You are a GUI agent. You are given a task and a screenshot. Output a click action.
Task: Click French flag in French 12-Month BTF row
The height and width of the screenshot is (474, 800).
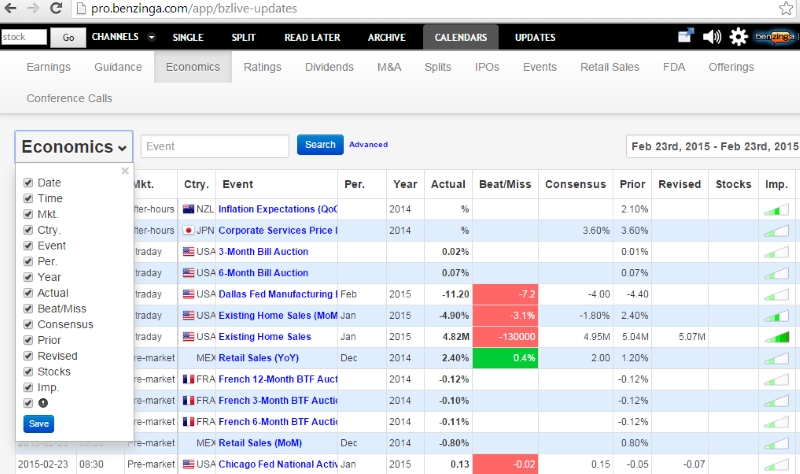[x=188, y=379]
